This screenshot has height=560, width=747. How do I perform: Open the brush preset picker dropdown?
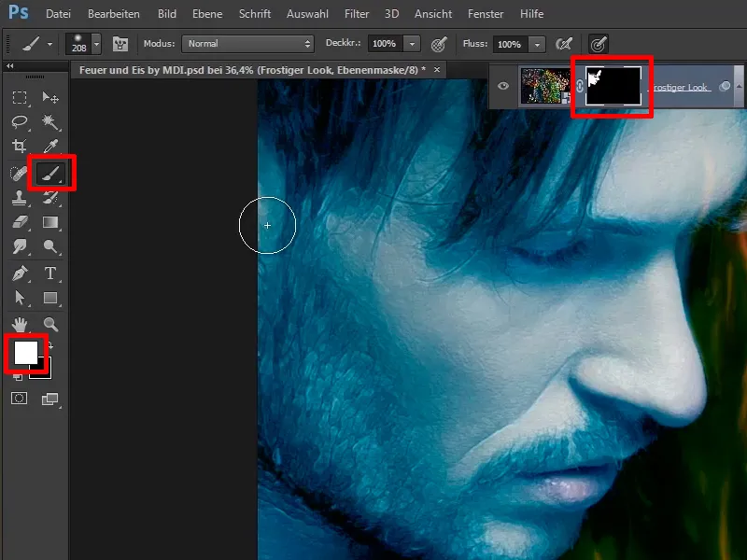coord(96,44)
